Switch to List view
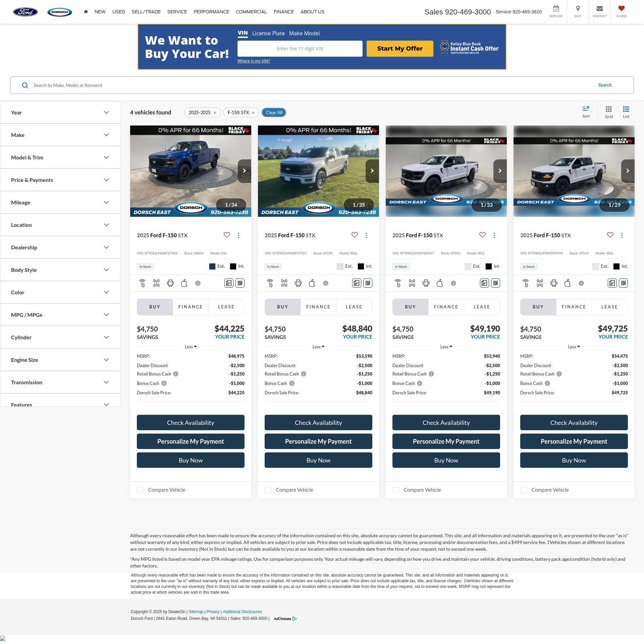This screenshot has height=644, width=644. click(626, 112)
